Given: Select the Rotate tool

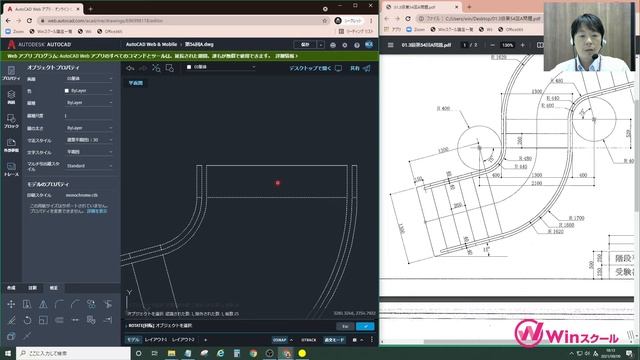Looking at the screenshot, I should pyautogui.click(x=27, y=320).
